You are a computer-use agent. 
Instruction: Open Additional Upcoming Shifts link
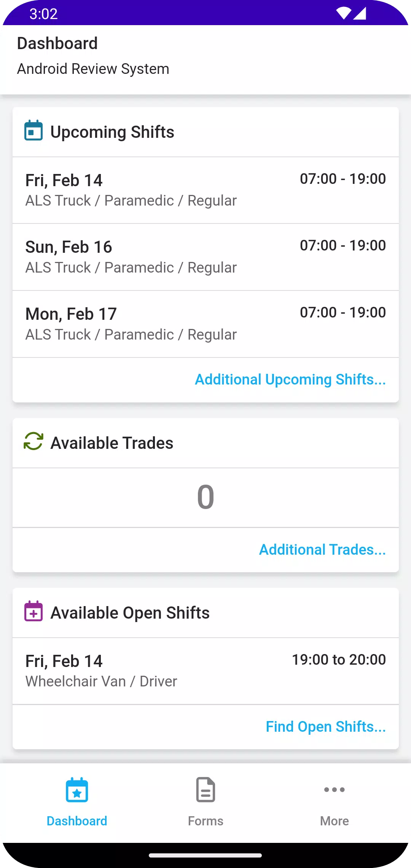point(290,380)
